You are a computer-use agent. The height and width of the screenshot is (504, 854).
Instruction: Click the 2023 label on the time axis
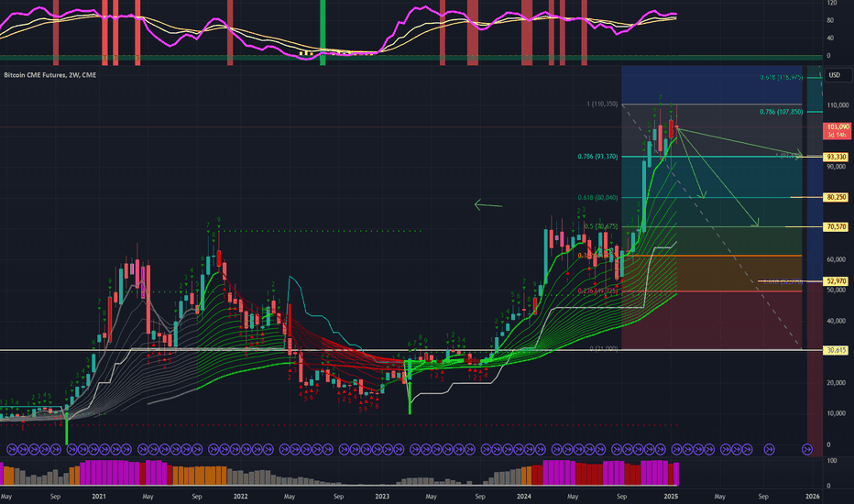coord(382,497)
